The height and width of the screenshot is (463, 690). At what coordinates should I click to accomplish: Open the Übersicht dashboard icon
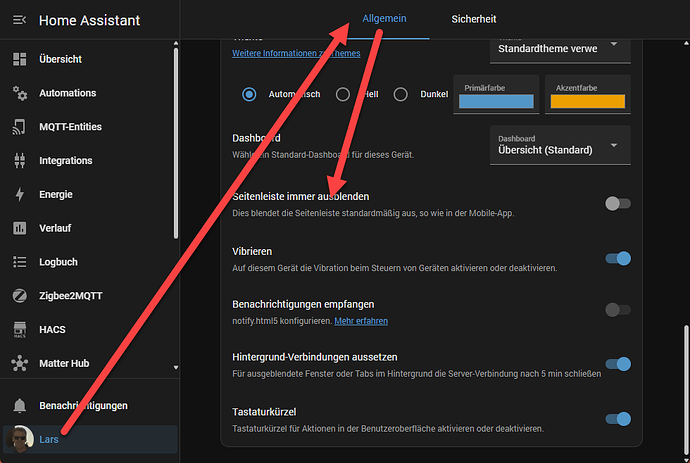20,59
